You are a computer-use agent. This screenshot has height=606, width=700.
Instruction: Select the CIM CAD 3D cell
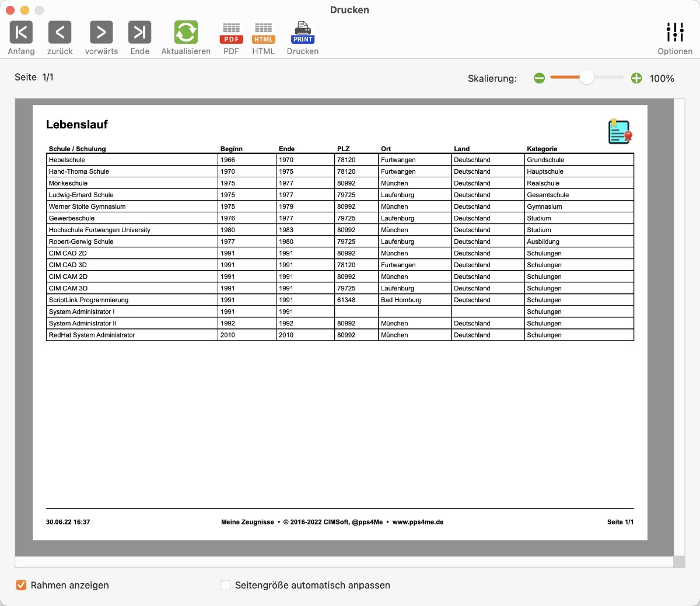[132, 265]
